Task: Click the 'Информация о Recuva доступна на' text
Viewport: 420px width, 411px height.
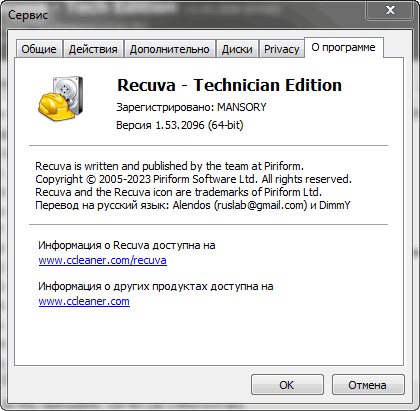Action: (127, 245)
